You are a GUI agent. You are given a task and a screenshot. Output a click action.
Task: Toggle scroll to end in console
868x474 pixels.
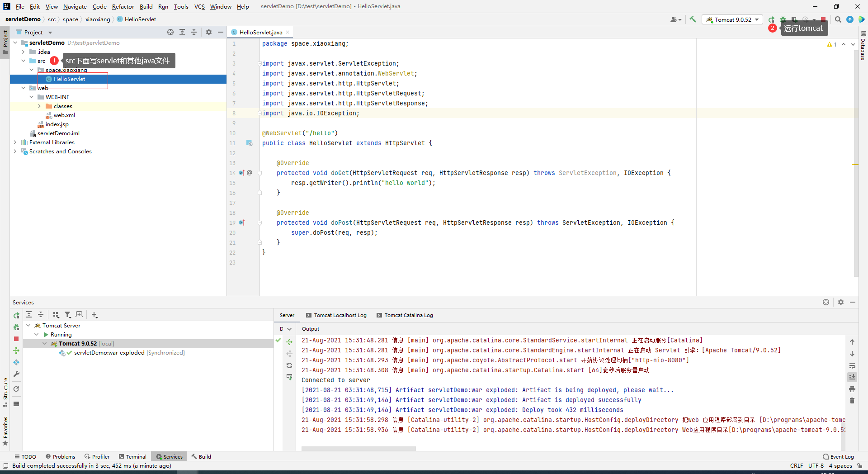(x=852, y=377)
